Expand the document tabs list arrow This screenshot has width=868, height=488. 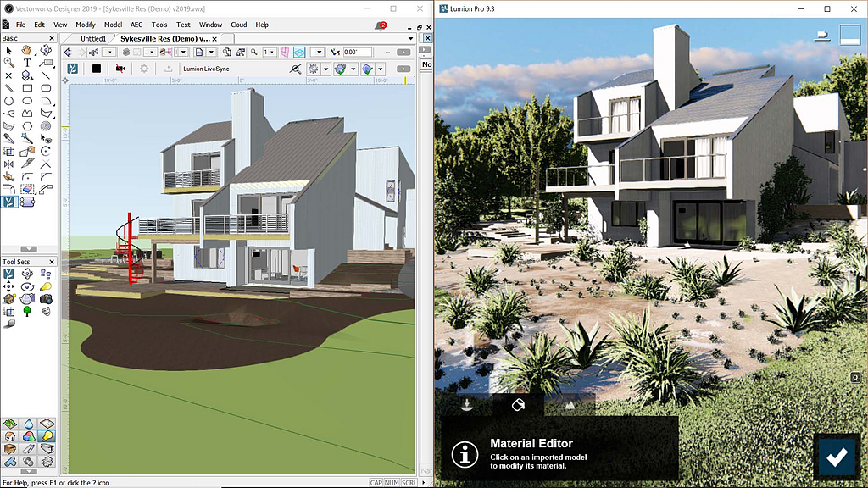point(411,39)
